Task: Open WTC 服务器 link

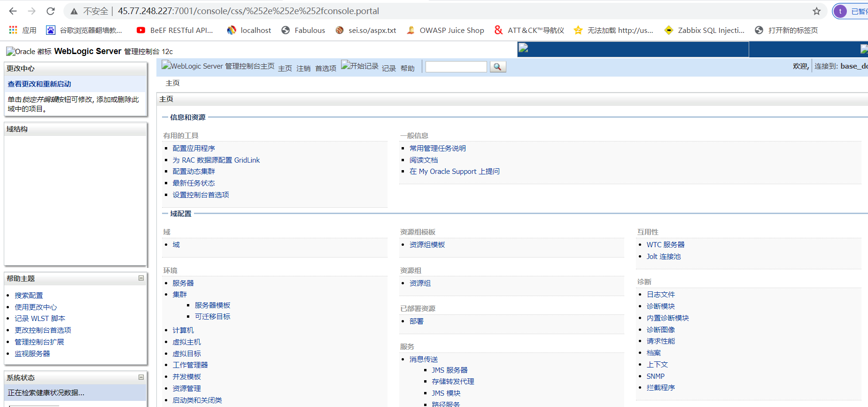Action: (666, 244)
